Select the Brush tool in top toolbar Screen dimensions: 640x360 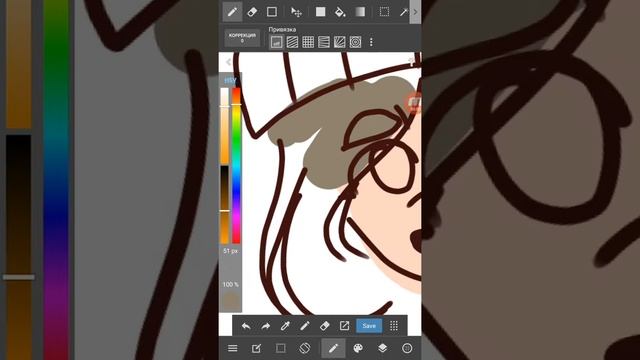coord(232,12)
